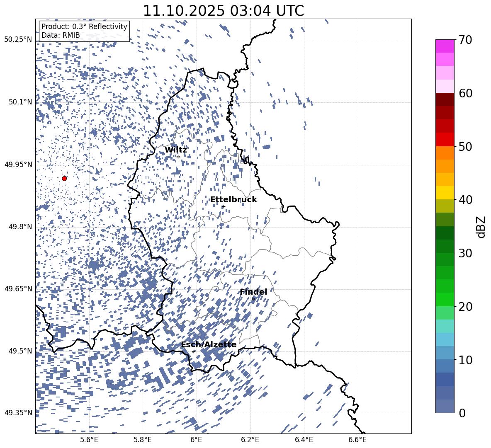
Task: Click the light blue 15 dBZ color band
Action: [445, 339]
